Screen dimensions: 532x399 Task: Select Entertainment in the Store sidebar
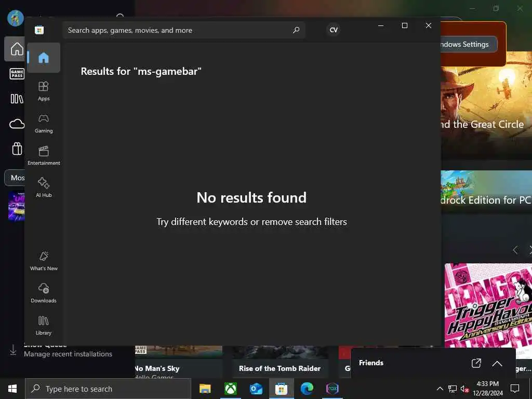click(x=44, y=155)
